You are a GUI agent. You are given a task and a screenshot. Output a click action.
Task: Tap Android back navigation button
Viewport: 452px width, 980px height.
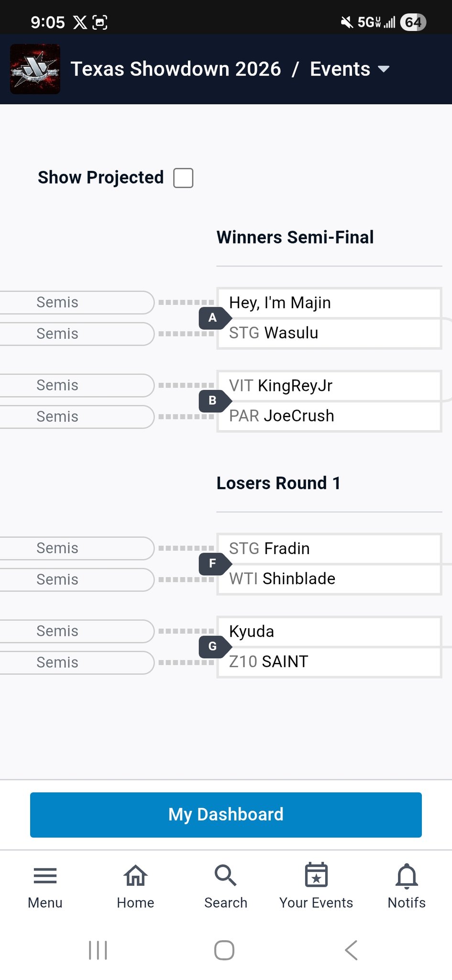(x=351, y=950)
